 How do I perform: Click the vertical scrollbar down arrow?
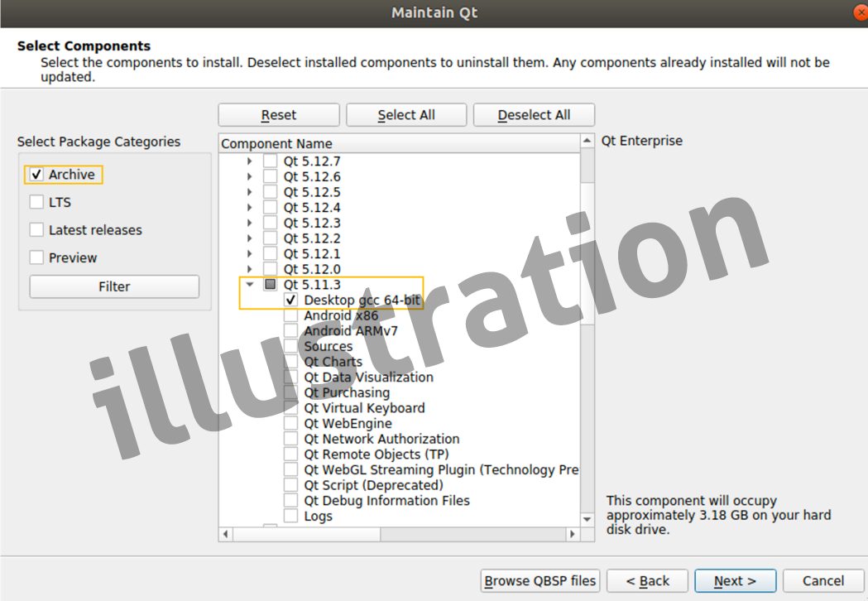coord(587,520)
